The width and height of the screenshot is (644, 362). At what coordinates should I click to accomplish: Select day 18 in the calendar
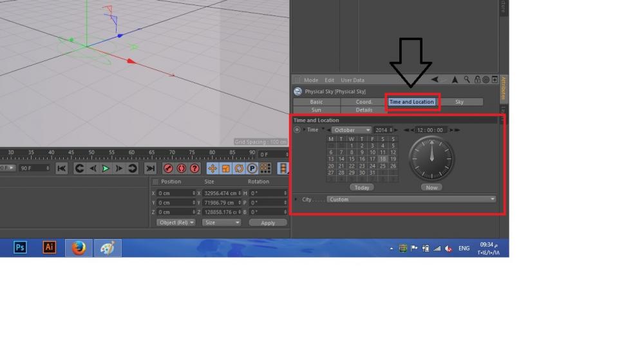coord(383,159)
